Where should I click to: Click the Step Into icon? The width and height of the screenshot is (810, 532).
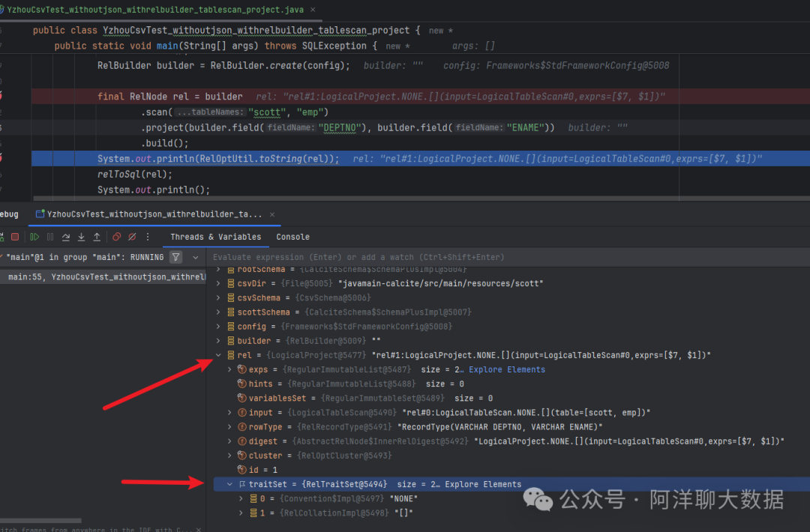[81, 237]
